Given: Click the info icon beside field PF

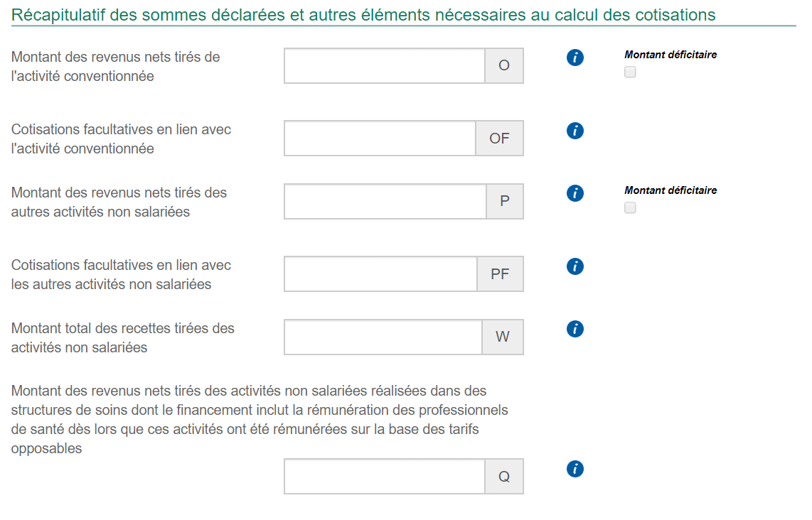Looking at the screenshot, I should point(575,266).
